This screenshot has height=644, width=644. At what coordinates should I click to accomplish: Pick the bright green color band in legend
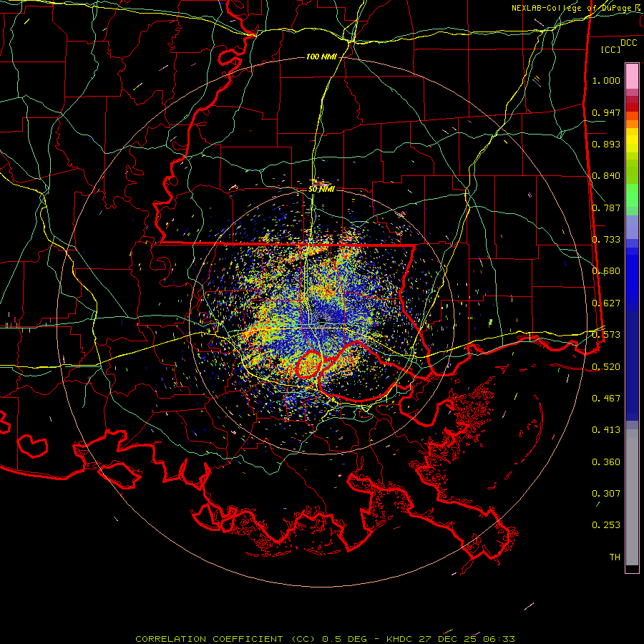click(632, 195)
